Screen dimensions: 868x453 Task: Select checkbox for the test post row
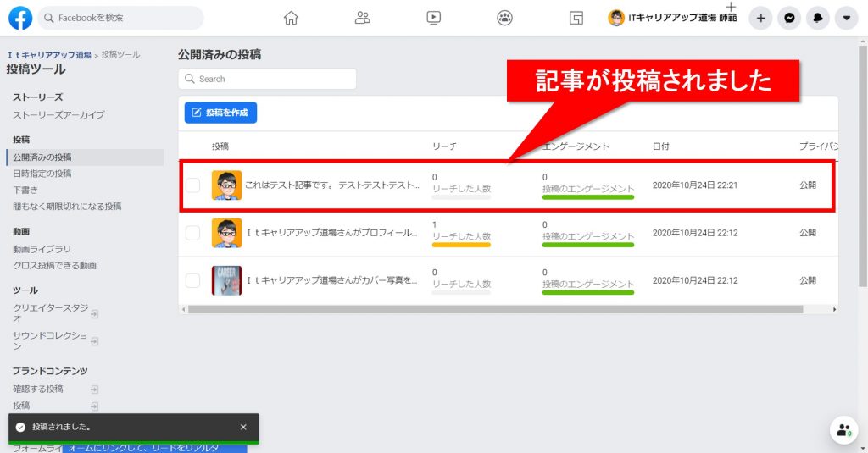click(193, 185)
